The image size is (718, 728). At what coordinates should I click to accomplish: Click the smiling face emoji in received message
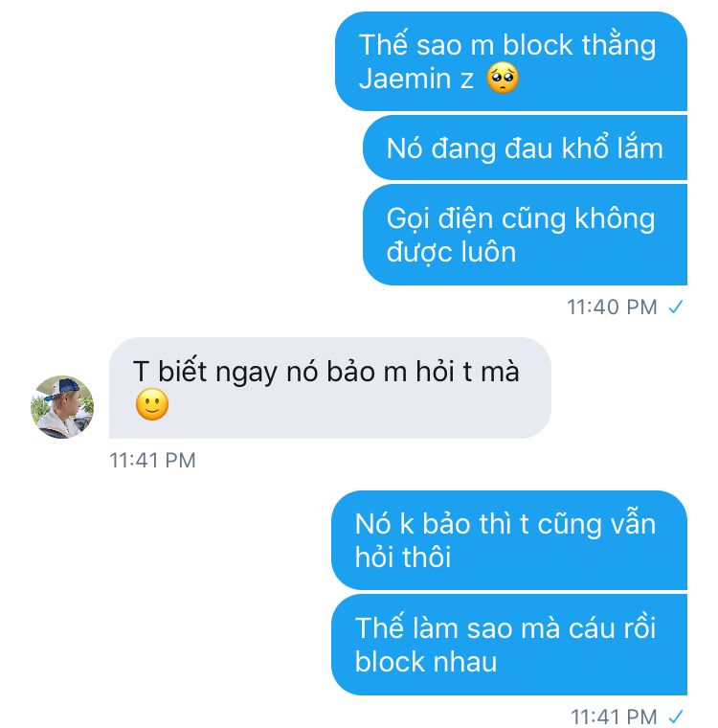tap(152, 404)
